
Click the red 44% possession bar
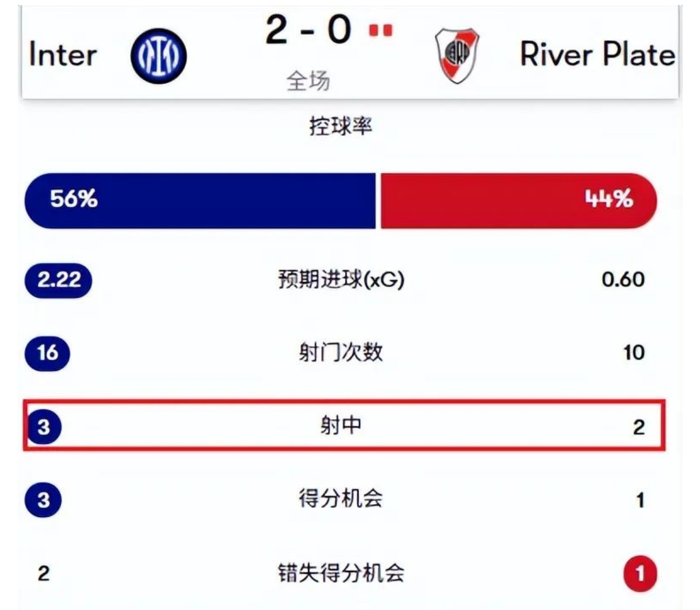[519, 201]
